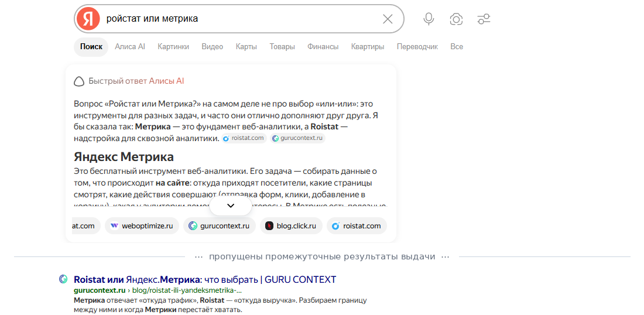Open the inline gurucontext.ru source chip
The height and width of the screenshot is (315, 644).
[x=297, y=138]
